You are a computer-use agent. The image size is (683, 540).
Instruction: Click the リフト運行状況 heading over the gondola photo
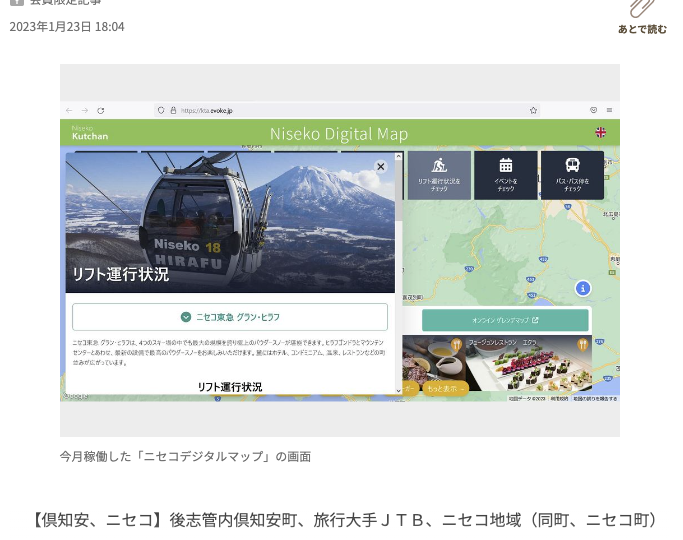[121, 274]
